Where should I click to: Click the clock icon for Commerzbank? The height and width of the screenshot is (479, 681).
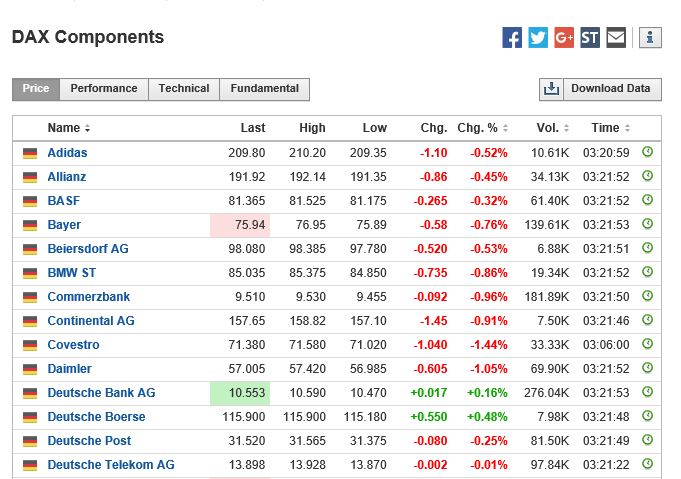(647, 296)
